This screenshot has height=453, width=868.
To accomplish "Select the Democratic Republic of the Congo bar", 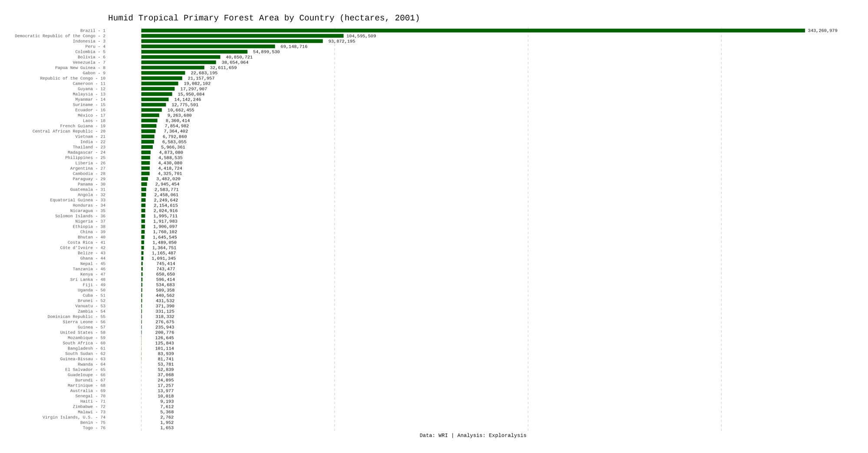I will click(242, 36).
